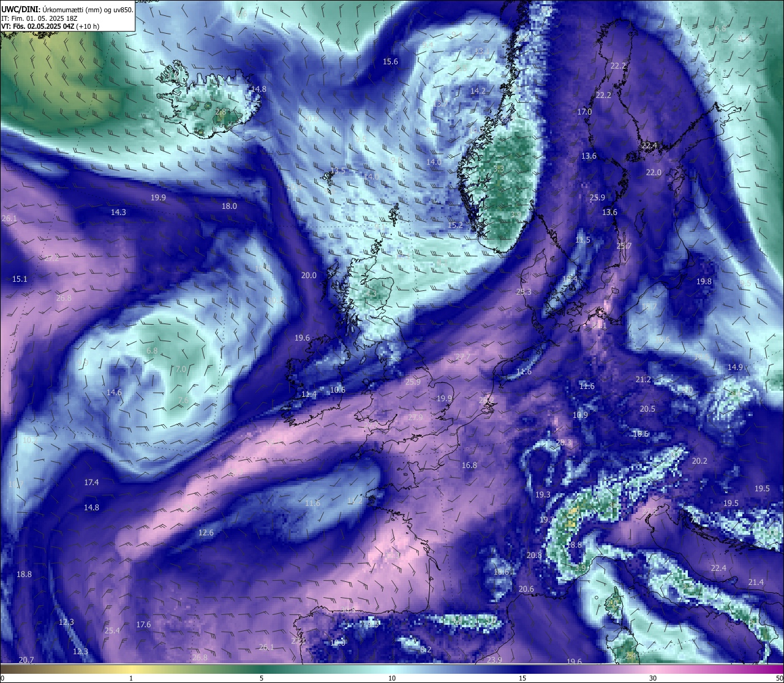Click the map value '20.7'
The image size is (784, 683).
tap(26, 660)
